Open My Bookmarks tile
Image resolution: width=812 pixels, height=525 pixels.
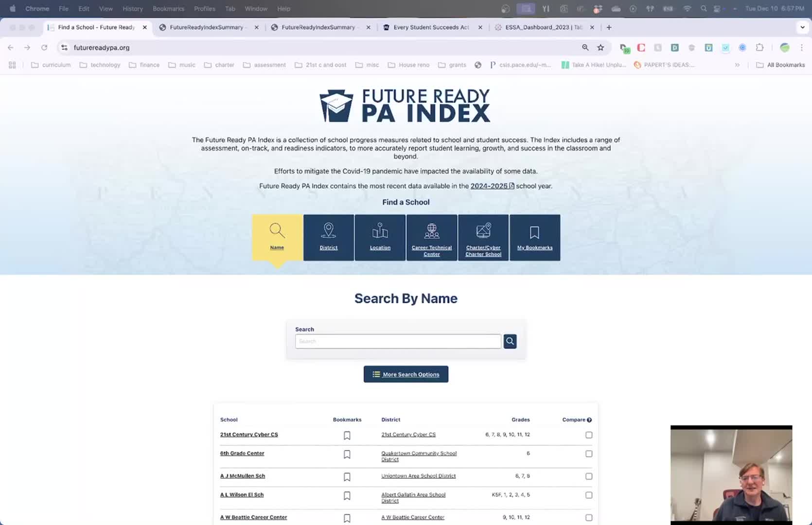tap(534, 237)
